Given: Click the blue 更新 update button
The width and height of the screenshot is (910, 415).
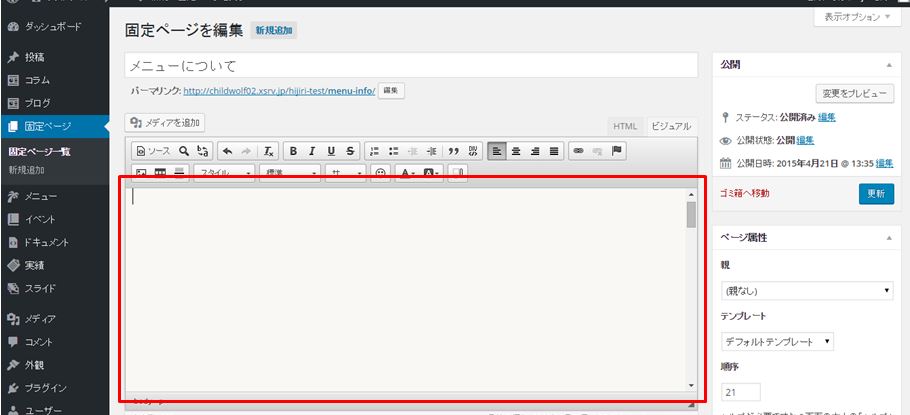Looking at the screenshot, I should pyautogui.click(x=876, y=194).
